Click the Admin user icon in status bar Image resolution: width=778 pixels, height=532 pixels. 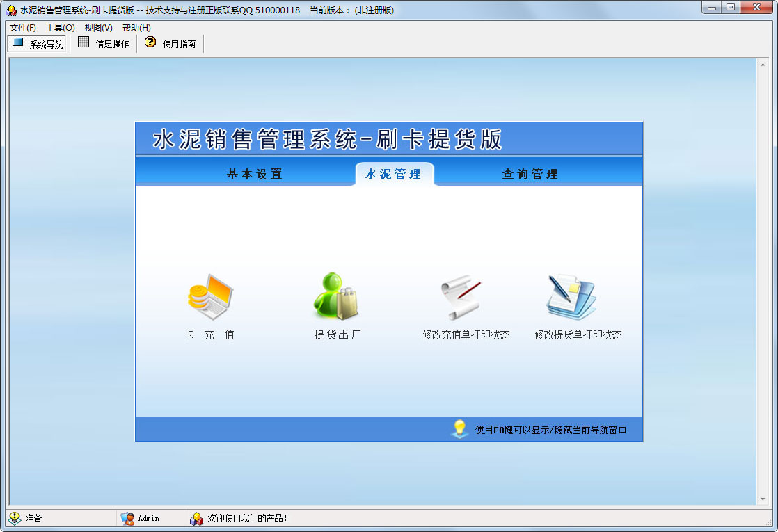pos(127,519)
